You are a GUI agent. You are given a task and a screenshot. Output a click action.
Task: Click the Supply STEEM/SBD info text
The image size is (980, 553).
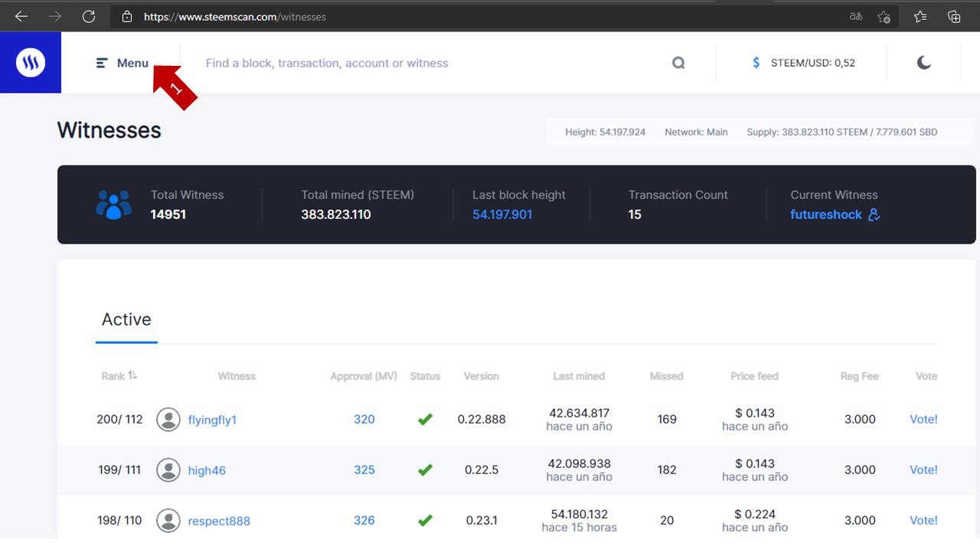point(841,132)
